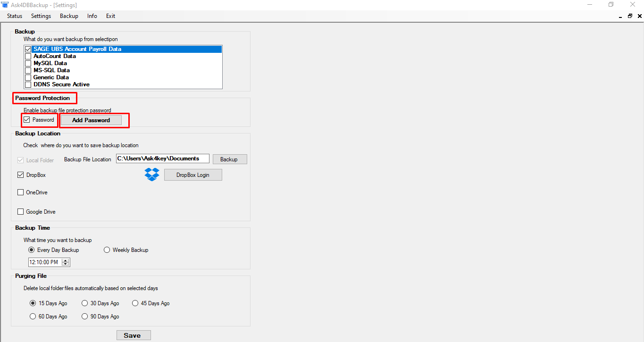
Task: Click the Password Protection section heading
Action: tap(42, 98)
